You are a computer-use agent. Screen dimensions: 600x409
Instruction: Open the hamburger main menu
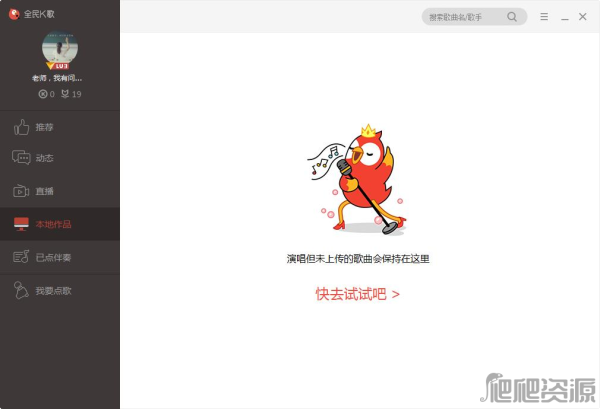[544, 16]
